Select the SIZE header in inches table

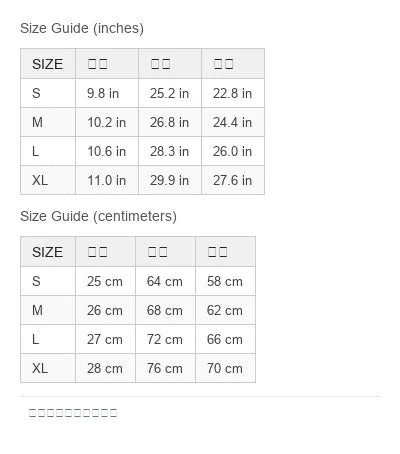pyautogui.click(x=48, y=64)
